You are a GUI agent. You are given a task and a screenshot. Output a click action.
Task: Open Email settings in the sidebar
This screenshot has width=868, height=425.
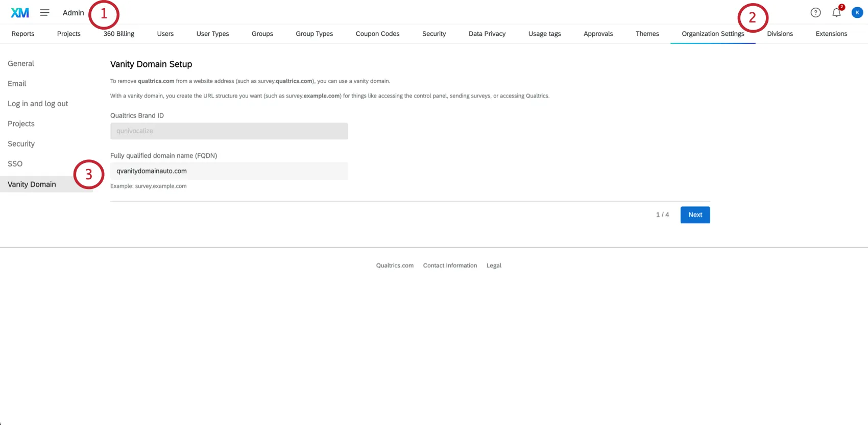[17, 83]
